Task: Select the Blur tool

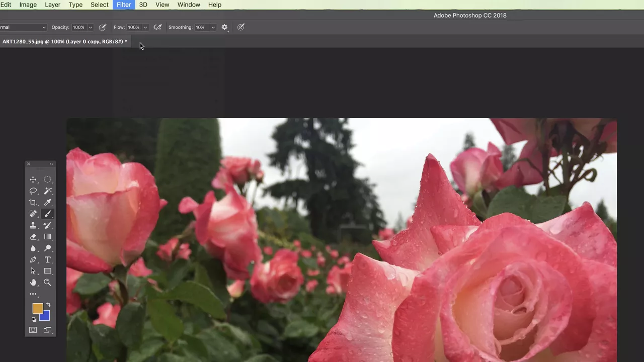Action: click(x=33, y=248)
